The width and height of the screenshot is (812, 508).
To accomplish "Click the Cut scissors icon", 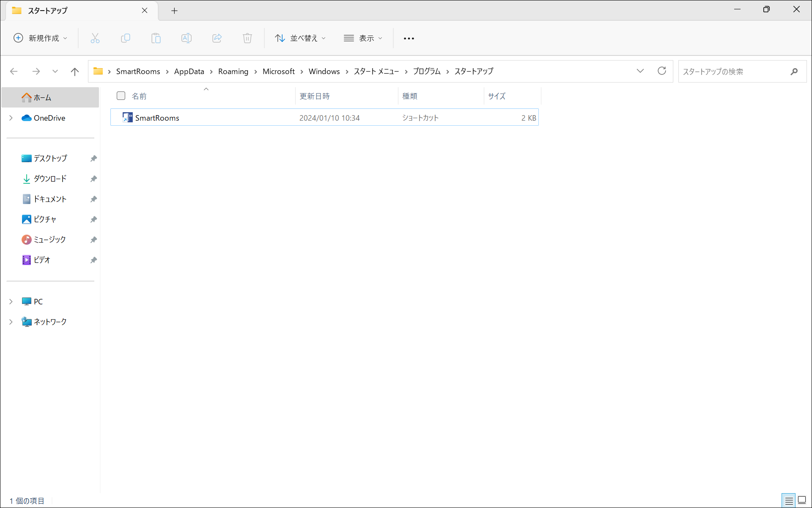I will (95, 38).
